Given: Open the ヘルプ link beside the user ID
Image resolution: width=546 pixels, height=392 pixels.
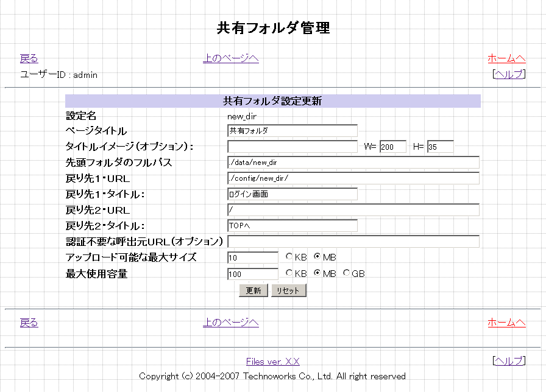Looking at the screenshot, I should (x=508, y=74).
